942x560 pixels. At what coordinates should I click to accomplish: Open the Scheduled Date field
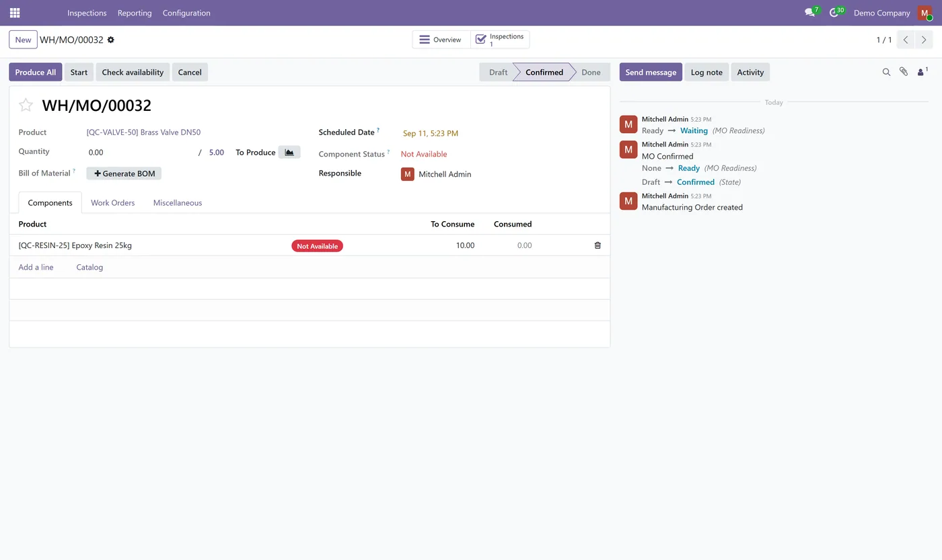431,133
